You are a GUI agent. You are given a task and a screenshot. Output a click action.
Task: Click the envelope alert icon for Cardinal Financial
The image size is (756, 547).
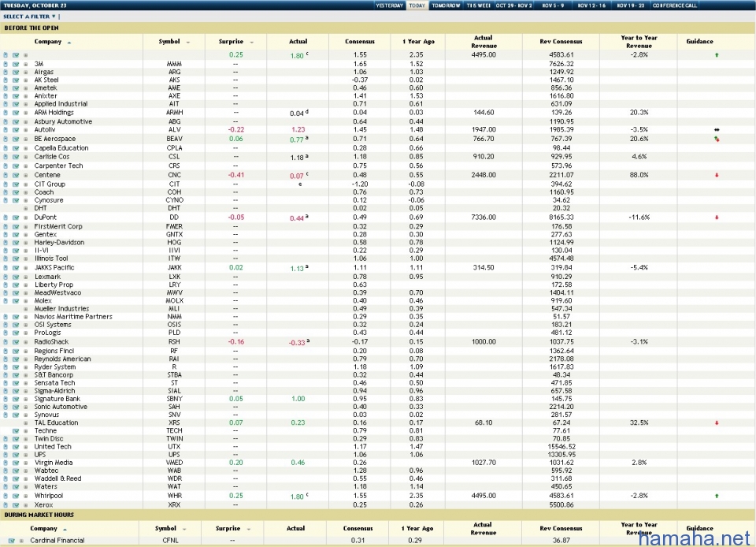pos(12,541)
